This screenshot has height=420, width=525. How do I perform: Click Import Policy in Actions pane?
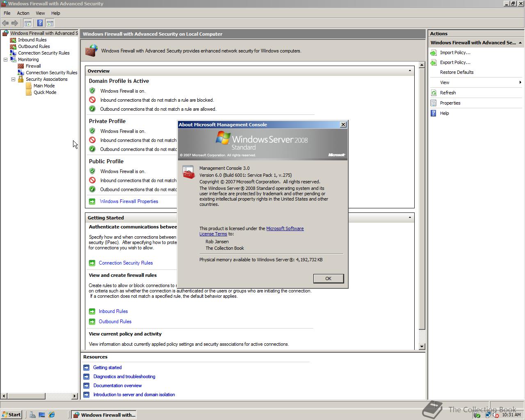point(455,52)
